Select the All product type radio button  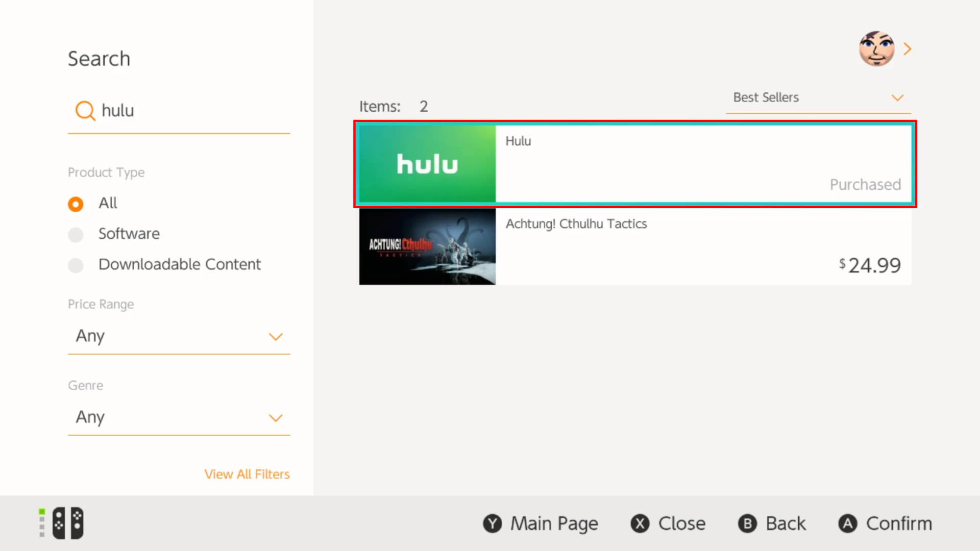pos(76,203)
